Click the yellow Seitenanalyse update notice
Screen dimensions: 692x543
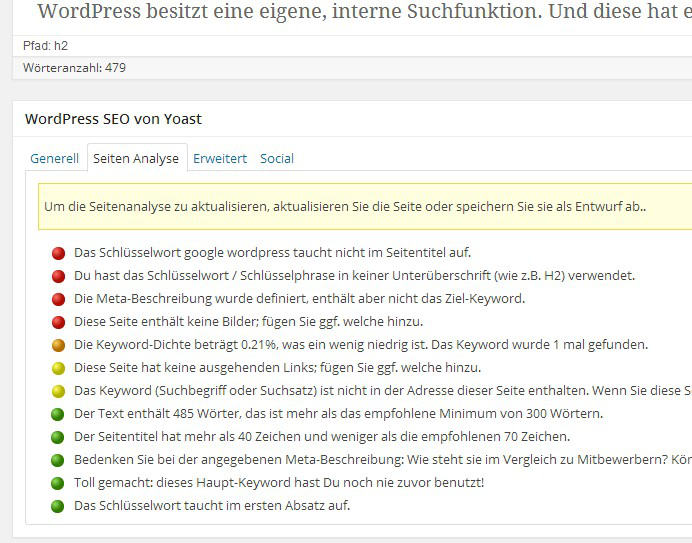pyautogui.click(x=365, y=207)
